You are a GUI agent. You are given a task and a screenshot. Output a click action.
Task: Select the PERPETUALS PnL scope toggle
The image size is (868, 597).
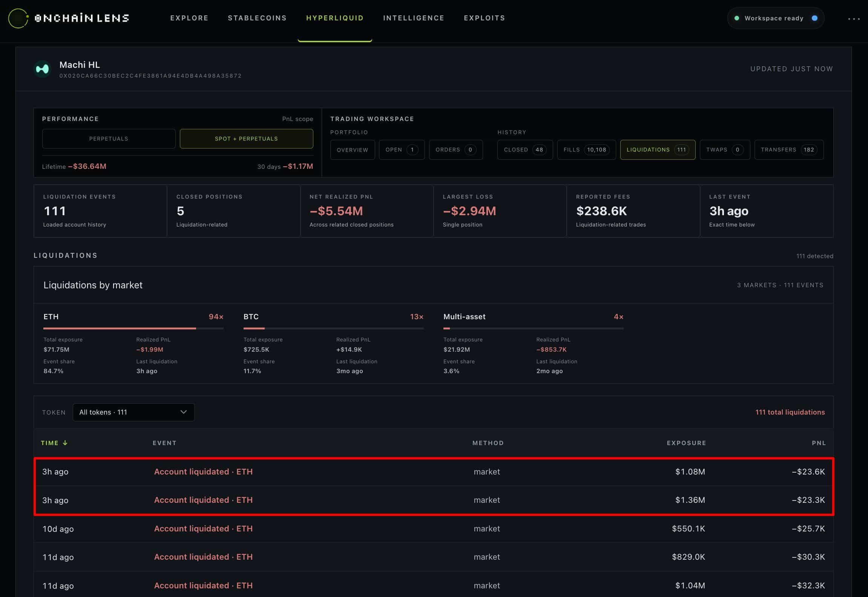point(109,139)
